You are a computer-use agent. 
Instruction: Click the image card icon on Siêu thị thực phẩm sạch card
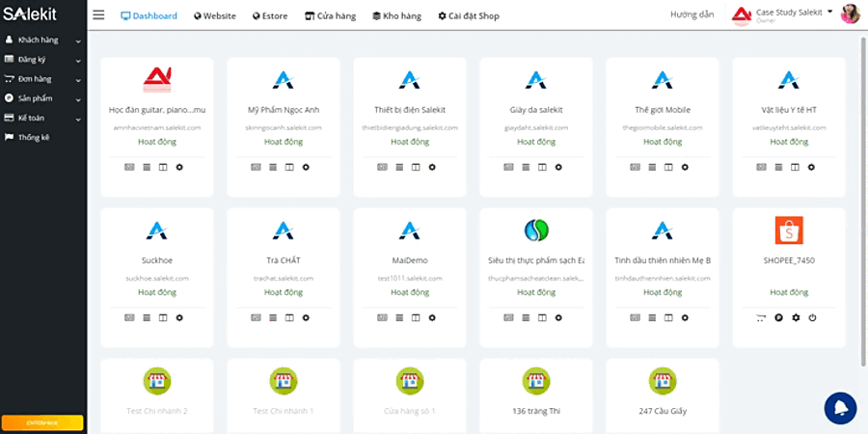point(508,317)
